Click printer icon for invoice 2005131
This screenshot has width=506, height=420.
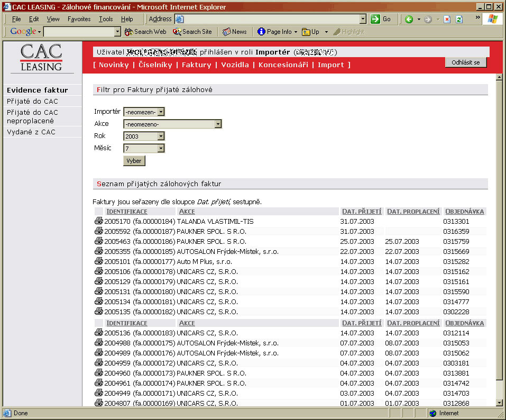tap(99, 291)
